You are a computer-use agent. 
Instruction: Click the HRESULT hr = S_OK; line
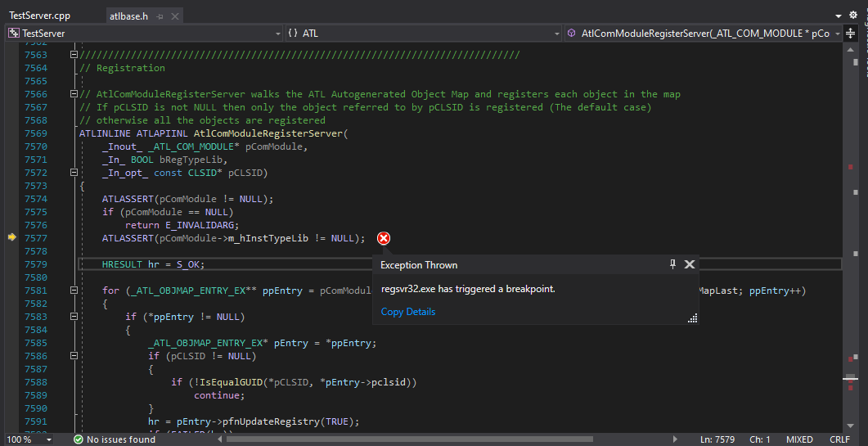[153, 264]
